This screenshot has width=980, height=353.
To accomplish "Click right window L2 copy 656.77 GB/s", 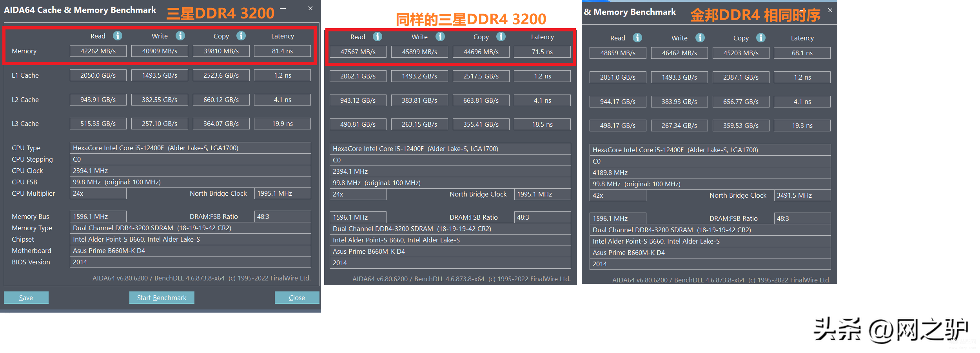I will click(741, 102).
